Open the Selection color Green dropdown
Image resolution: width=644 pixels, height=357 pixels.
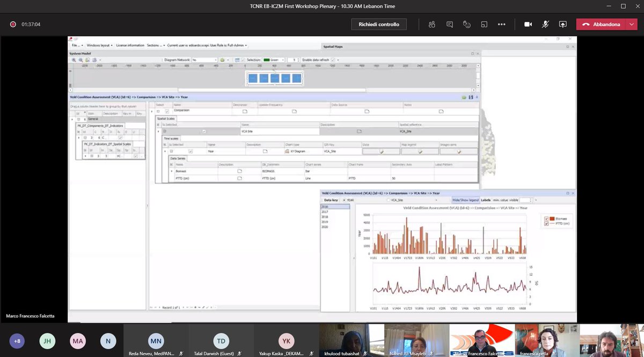click(274, 60)
